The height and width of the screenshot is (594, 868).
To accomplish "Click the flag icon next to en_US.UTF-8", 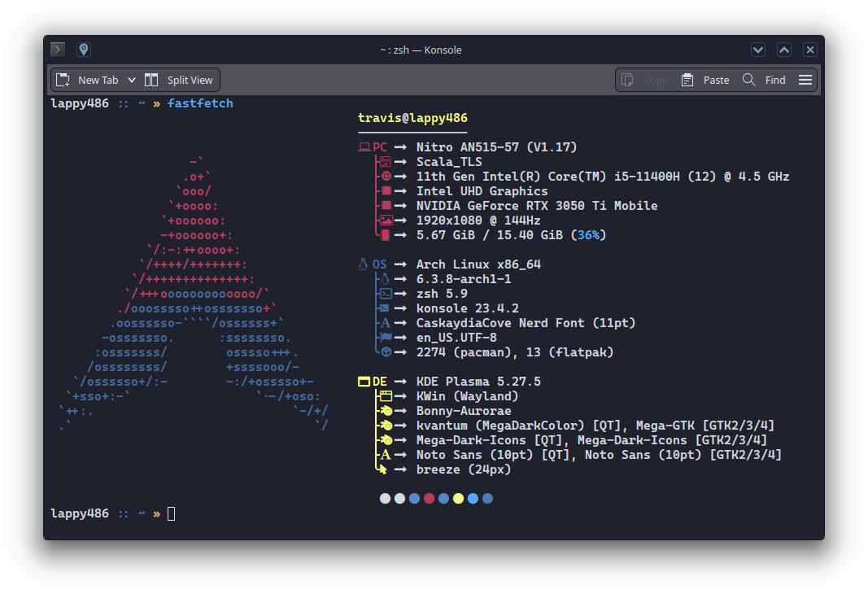I will pyautogui.click(x=386, y=337).
